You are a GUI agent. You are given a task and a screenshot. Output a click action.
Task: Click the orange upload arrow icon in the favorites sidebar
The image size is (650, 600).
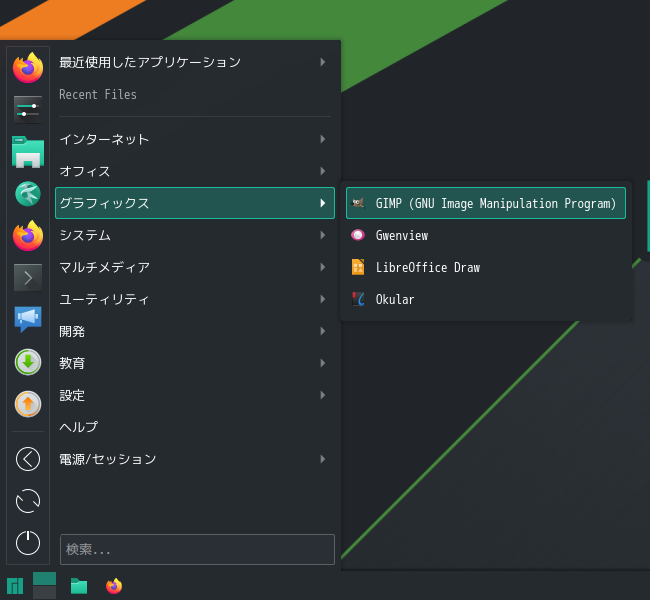[x=28, y=403]
